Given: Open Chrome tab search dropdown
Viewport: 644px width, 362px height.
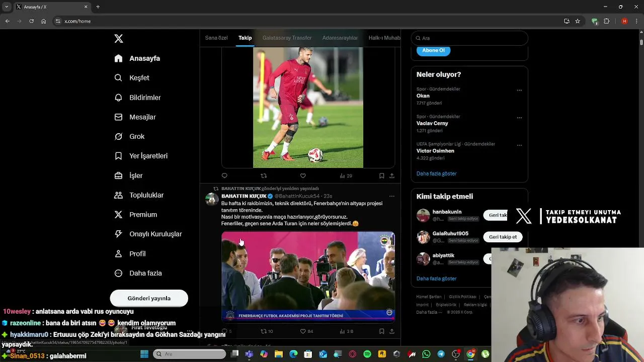Looking at the screenshot, I should (x=7, y=7).
